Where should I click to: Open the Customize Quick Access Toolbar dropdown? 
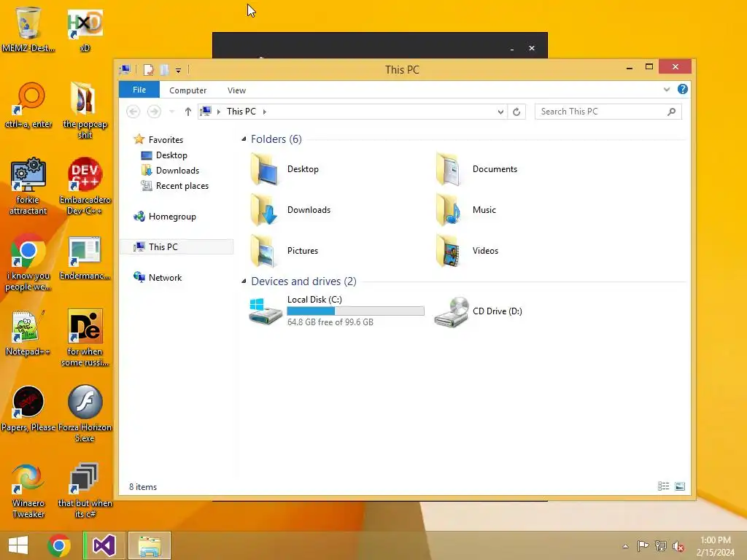point(178,71)
